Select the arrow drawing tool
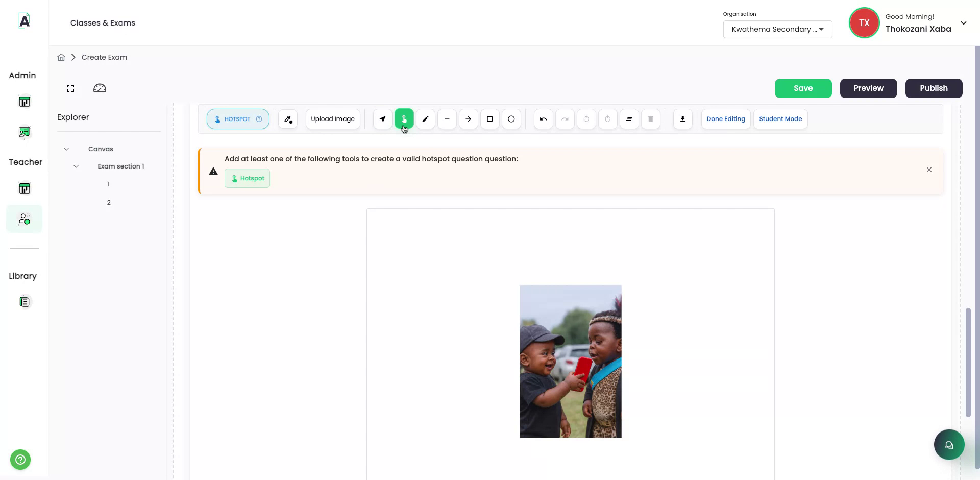This screenshot has height=480, width=980. point(468,119)
